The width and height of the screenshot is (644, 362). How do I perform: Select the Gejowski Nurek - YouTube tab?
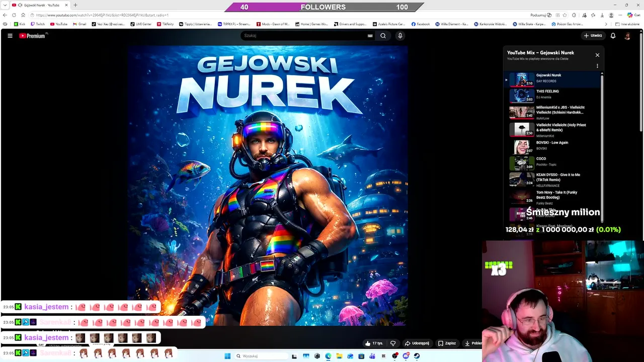[40, 5]
